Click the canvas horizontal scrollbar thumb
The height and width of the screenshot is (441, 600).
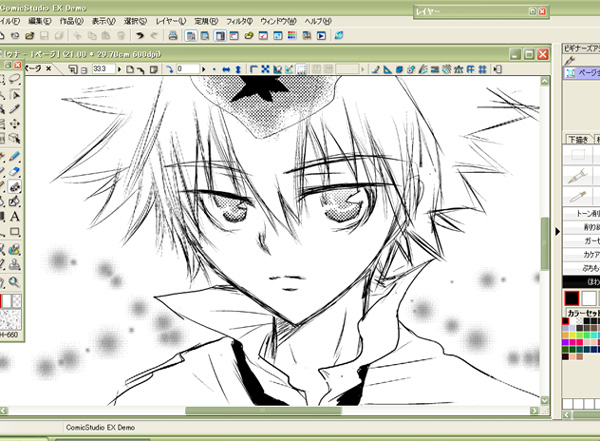[263, 410]
